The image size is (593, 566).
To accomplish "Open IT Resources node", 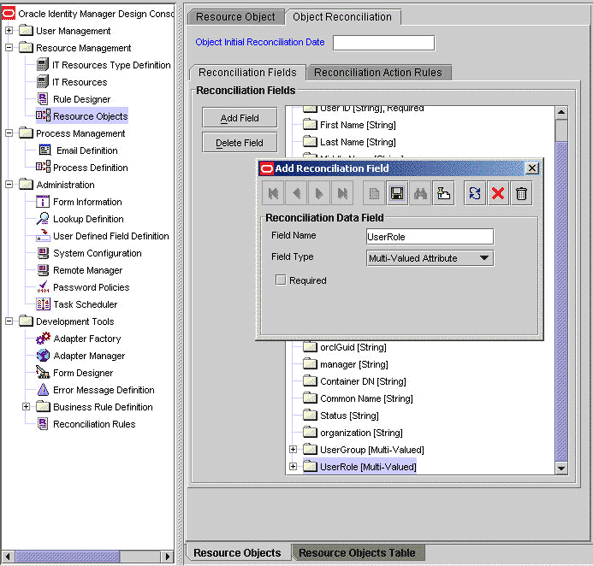I will (x=79, y=82).
